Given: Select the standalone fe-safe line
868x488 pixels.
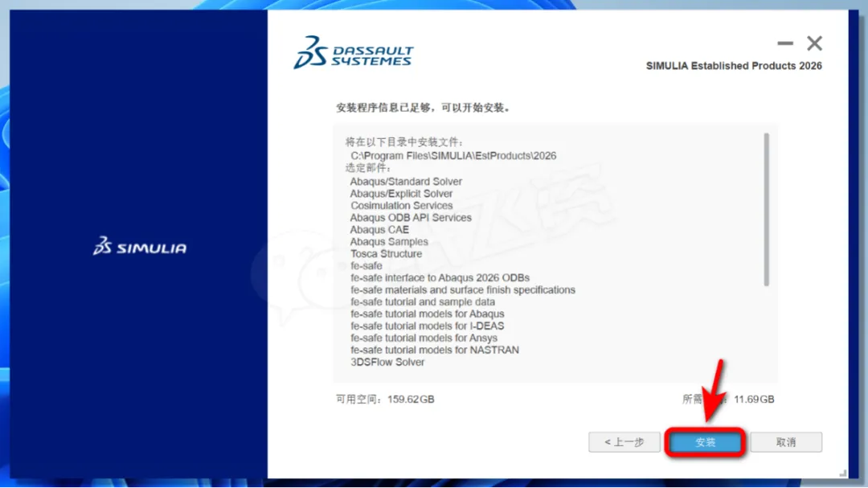Looking at the screenshot, I should [366, 266].
